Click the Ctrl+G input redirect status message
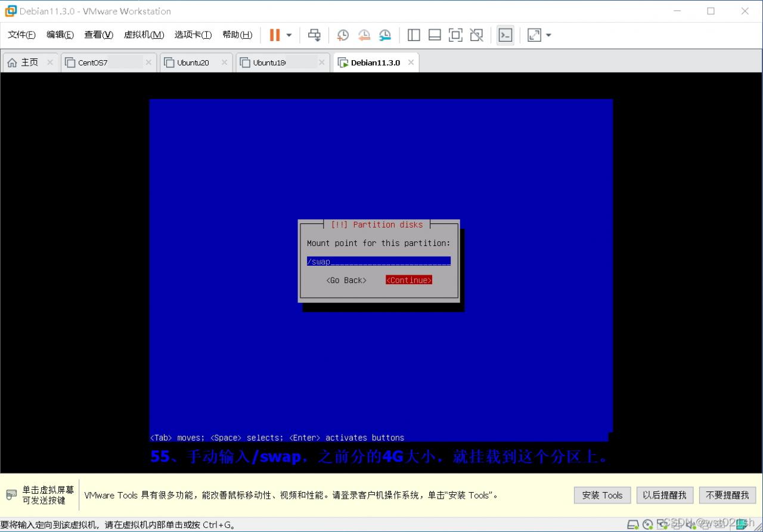 (x=118, y=525)
